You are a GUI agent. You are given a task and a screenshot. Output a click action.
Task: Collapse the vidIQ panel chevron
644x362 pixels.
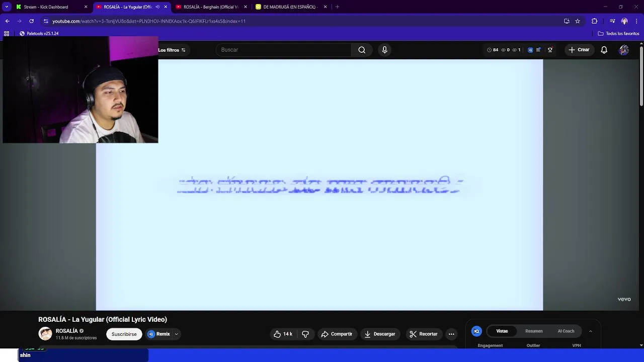590,331
